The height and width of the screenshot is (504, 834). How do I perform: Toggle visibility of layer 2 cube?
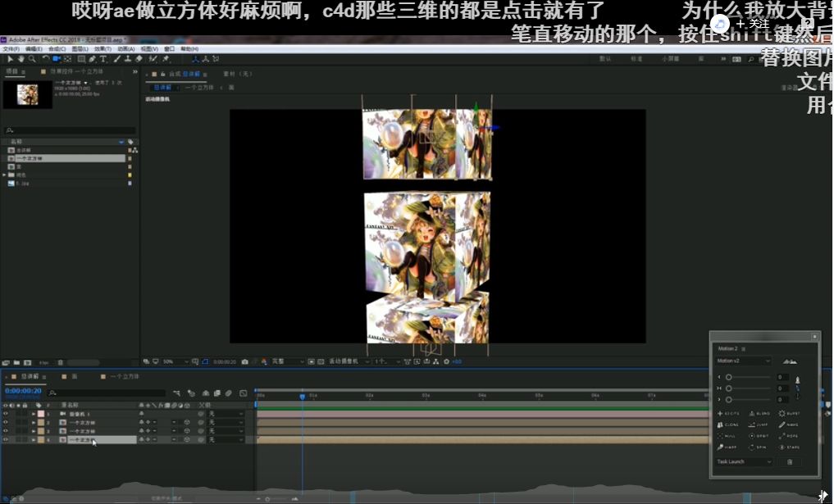click(x=6, y=423)
